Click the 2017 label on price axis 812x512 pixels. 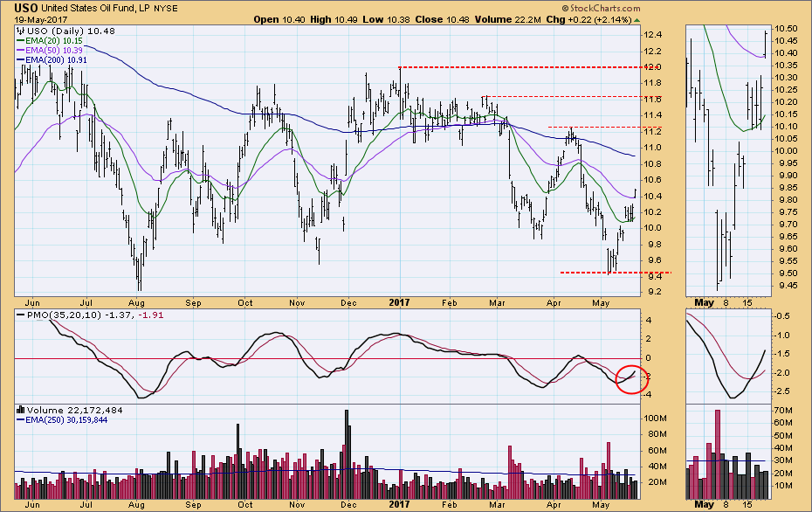pyautogui.click(x=399, y=302)
